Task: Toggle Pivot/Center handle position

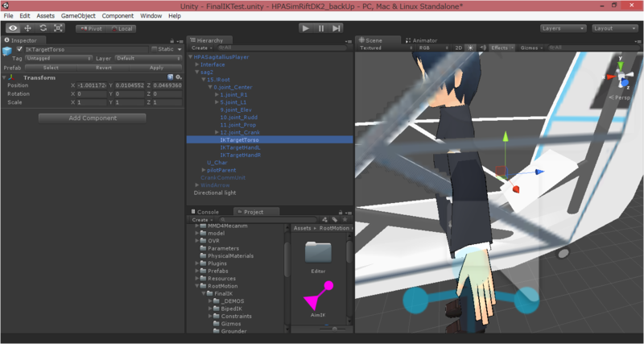Action: 91,29
